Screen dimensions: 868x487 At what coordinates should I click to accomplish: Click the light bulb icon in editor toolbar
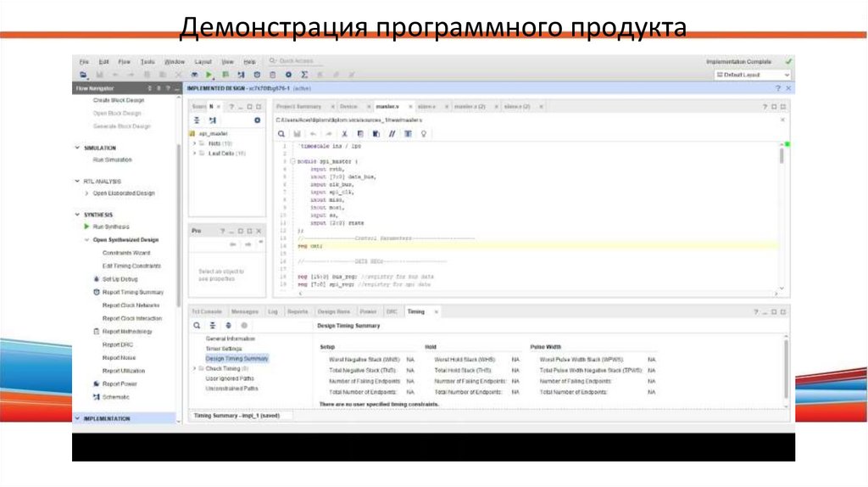click(424, 133)
